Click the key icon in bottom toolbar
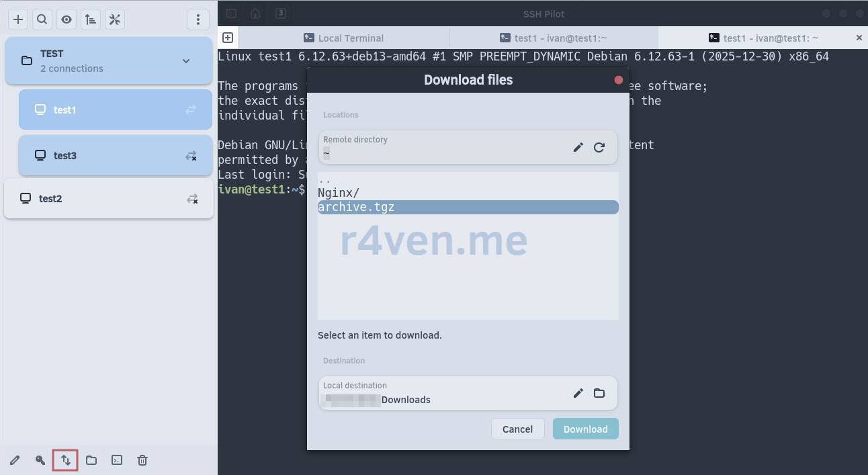The height and width of the screenshot is (475, 868). pos(40,460)
